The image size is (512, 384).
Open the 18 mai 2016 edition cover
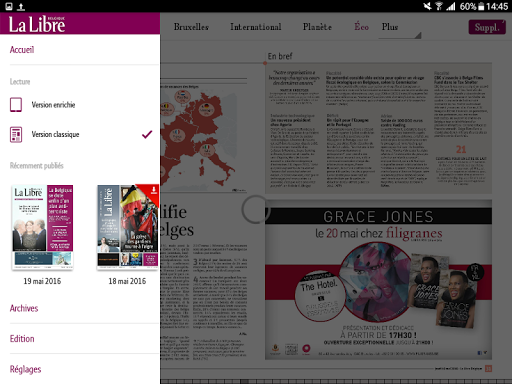[x=128, y=227]
